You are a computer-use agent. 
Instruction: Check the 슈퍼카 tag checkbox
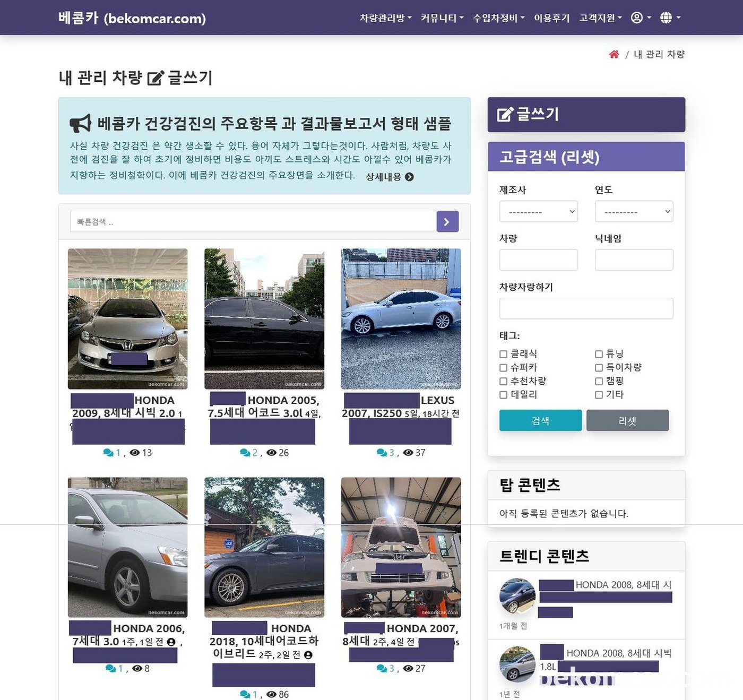click(x=503, y=368)
